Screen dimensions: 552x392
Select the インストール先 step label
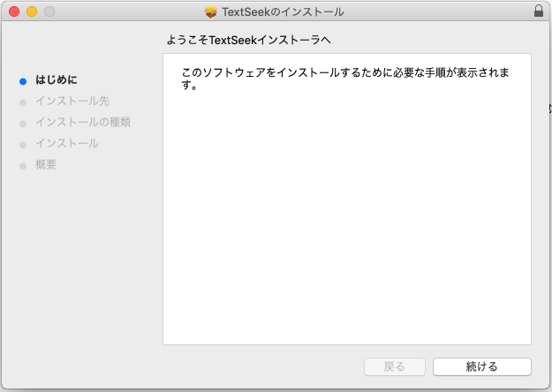click(72, 101)
